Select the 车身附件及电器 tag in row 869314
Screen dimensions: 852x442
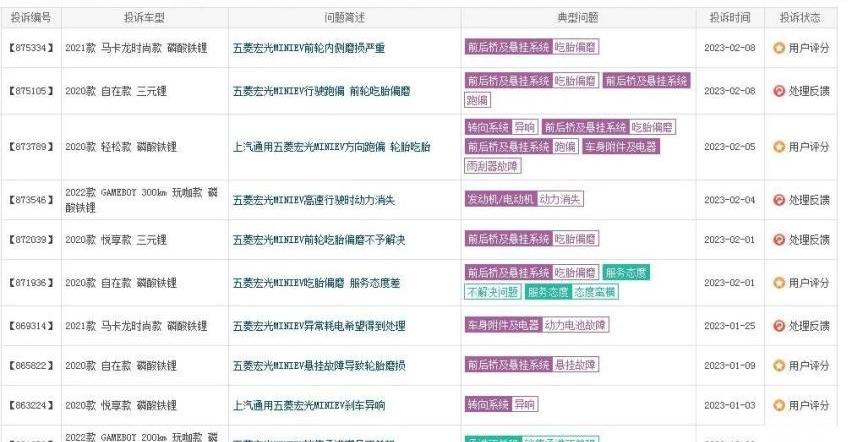pyautogui.click(x=503, y=325)
